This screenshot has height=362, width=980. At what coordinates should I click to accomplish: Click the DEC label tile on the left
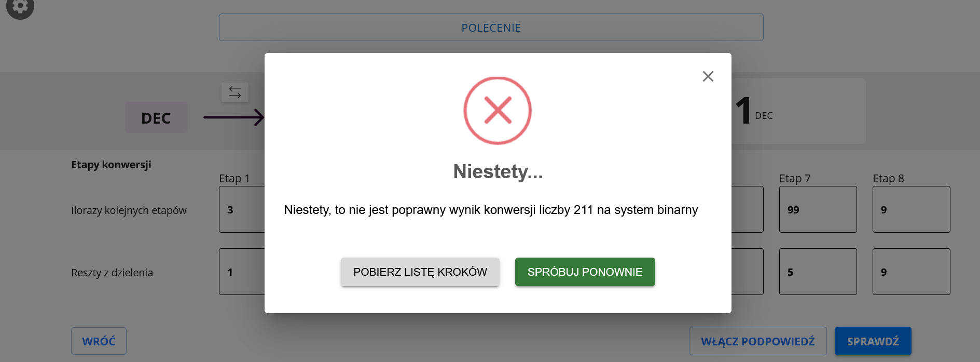pyautogui.click(x=156, y=117)
